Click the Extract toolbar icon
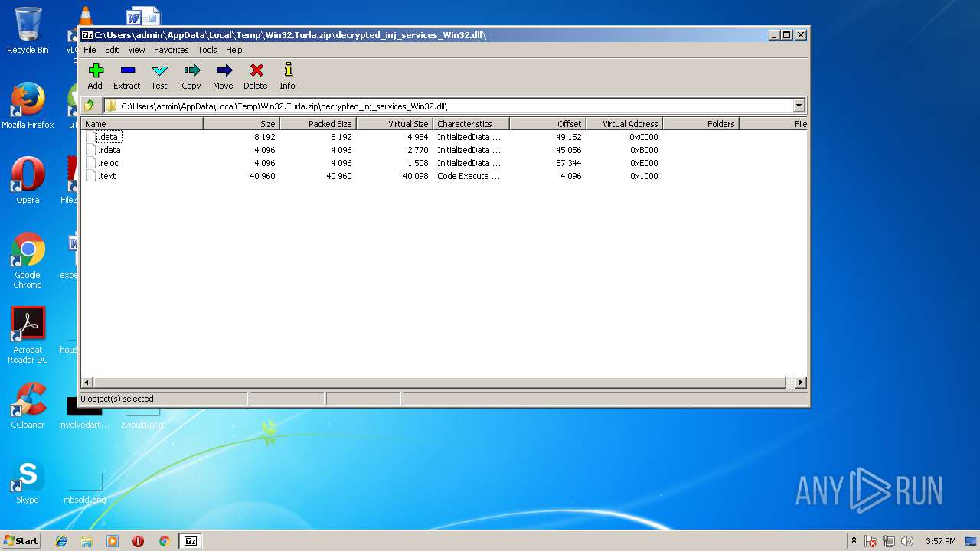The image size is (980, 551). pyautogui.click(x=127, y=76)
